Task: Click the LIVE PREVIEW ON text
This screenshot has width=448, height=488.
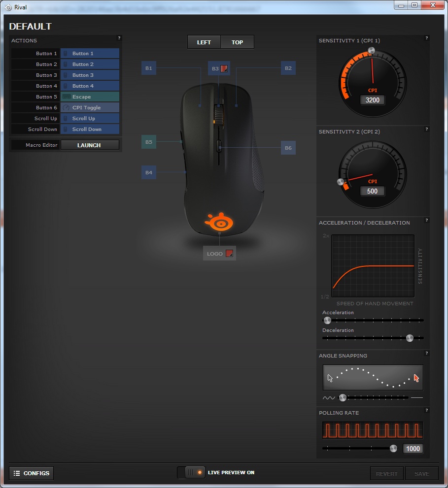Action: (231, 472)
